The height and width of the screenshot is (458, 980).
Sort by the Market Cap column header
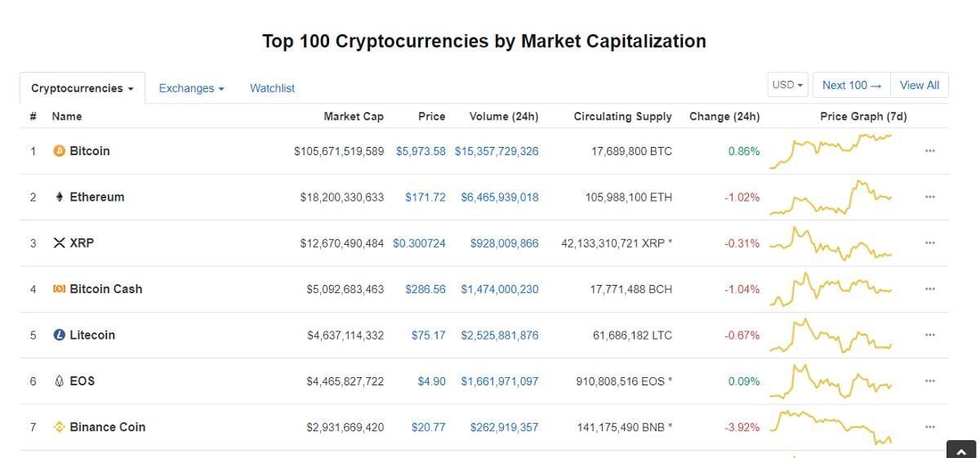(x=353, y=117)
